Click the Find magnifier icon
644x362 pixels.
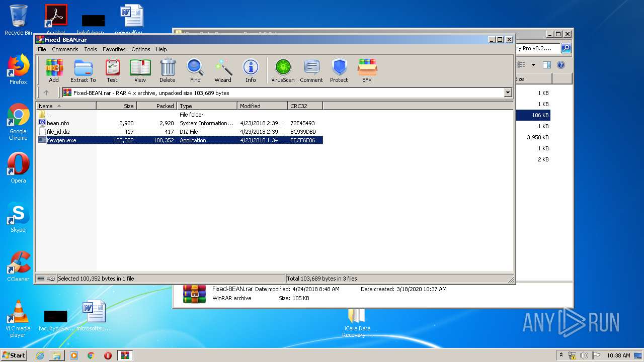click(x=195, y=70)
